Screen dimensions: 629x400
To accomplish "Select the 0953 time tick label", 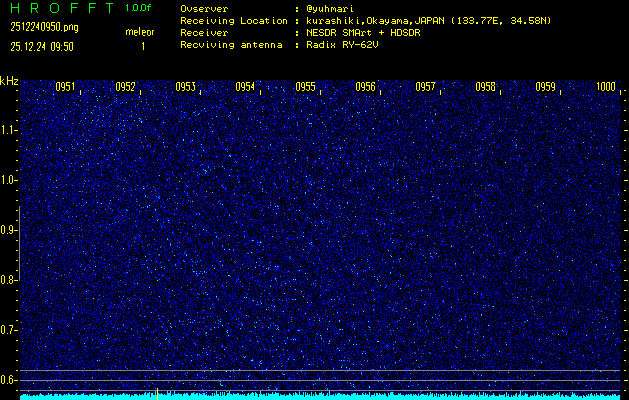I will click(x=186, y=88).
